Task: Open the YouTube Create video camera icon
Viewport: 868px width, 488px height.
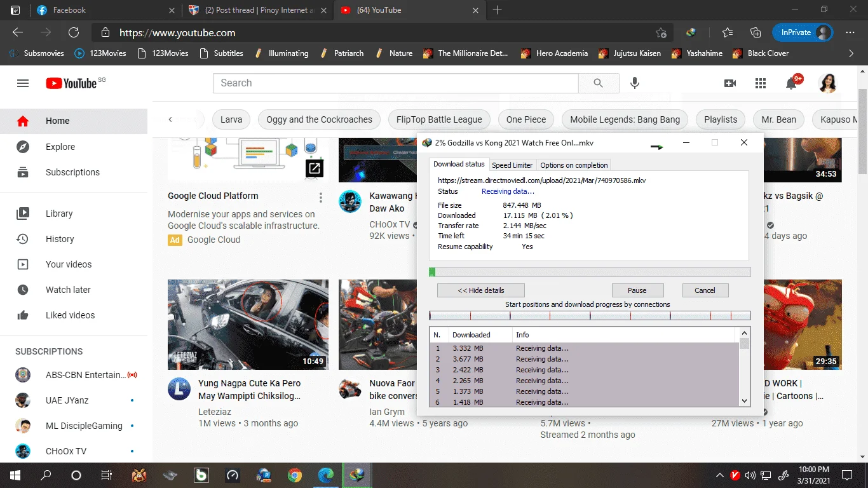Action: (730, 83)
